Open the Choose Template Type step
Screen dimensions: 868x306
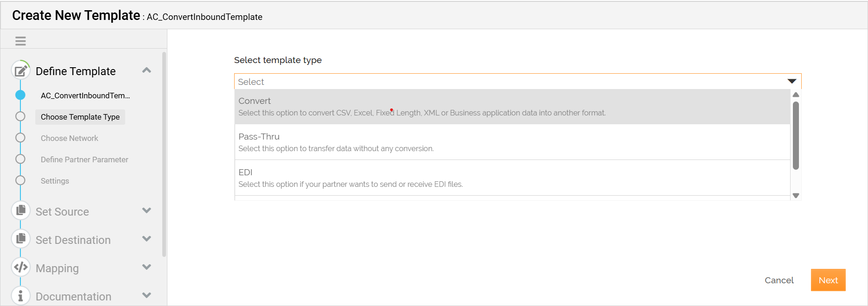click(80, 117)
